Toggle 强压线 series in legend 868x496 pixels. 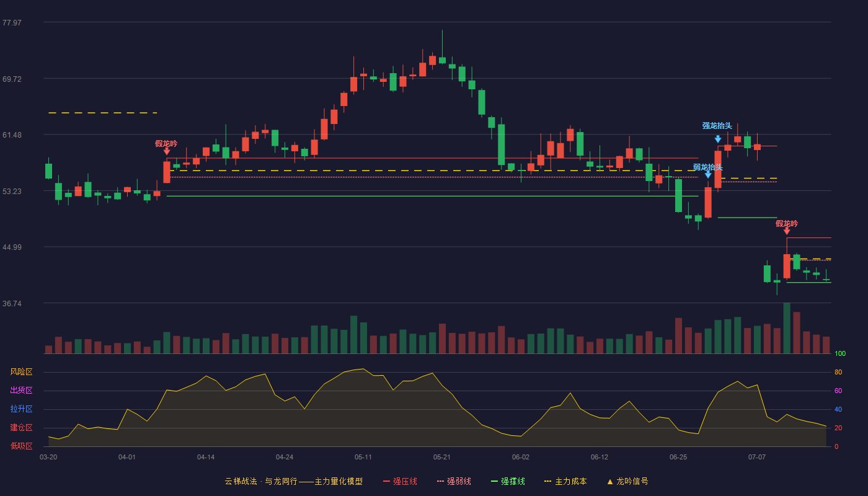[400, 481]
